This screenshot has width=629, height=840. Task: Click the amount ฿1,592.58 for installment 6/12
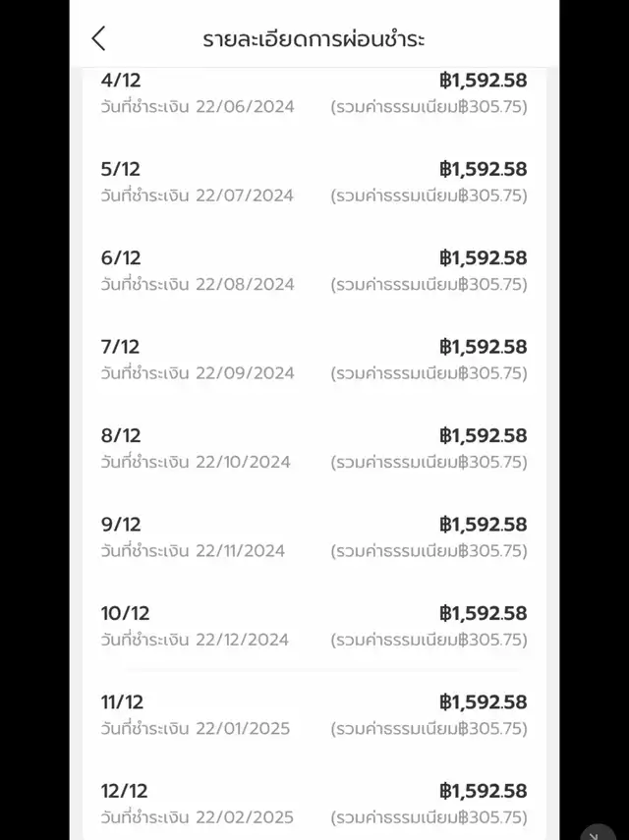483,257
